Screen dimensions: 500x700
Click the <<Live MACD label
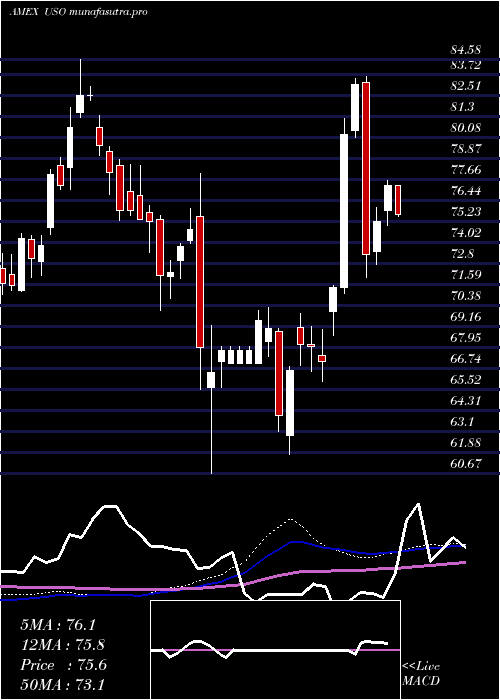[x=421, y=673]
